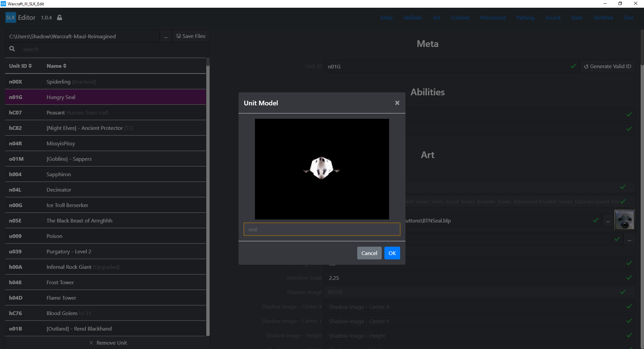This screenshot has height=349, width=644.
Task: Select the Flame Tower row
Action: pyautogui.click(x=106, y=298)
